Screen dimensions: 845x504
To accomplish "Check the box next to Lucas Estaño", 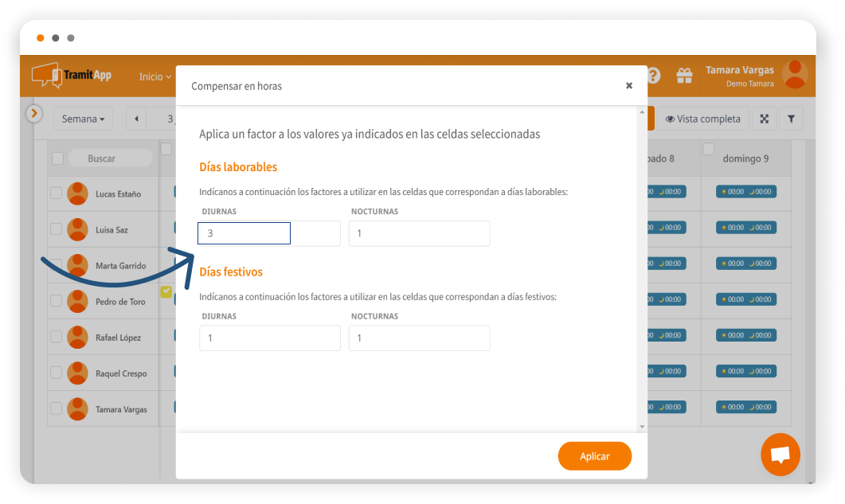I will (56, 193).
